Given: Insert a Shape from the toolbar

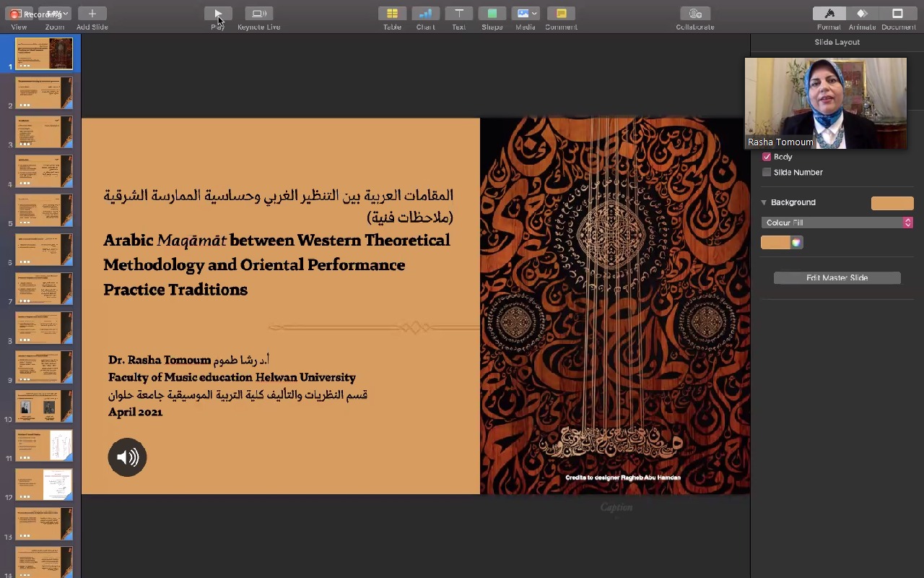Looking at the screenshot, I should 492,14.
